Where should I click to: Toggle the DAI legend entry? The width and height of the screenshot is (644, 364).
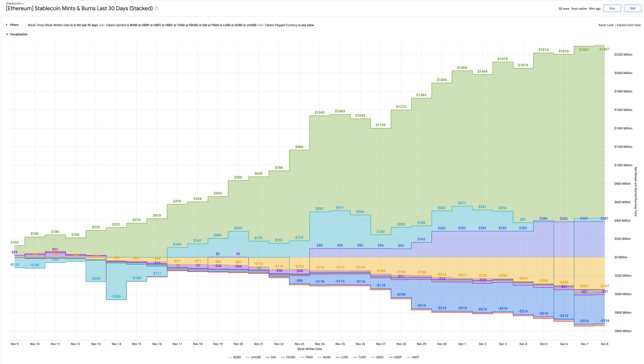pos(273,357)
